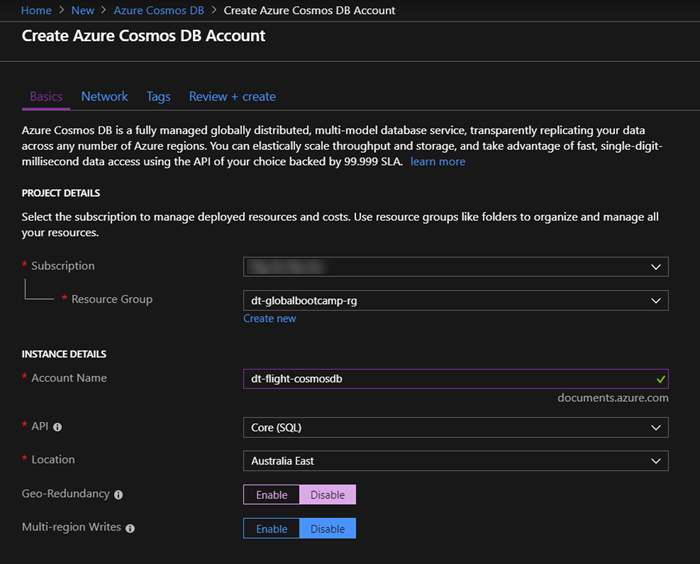
Task: Switch to the Network tab
Action: pyautogui.click(x=104, y=96)
